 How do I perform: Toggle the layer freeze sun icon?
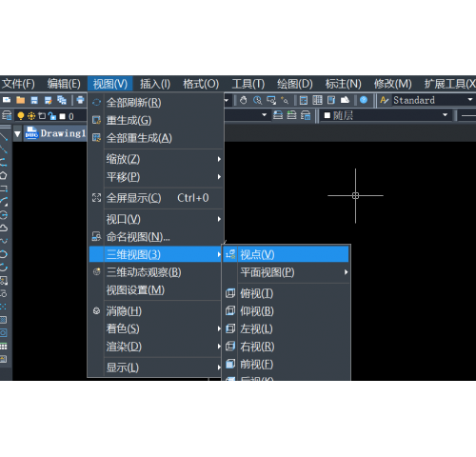point(31,116)
